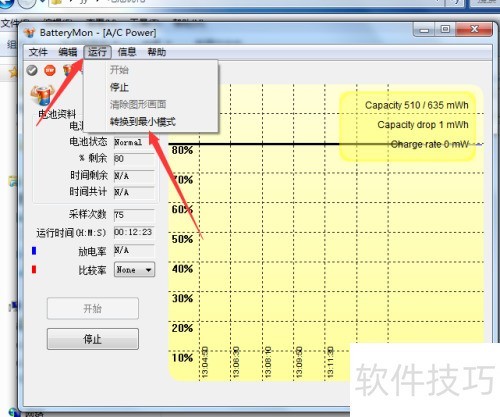Open the 信息 menu
This screenshot has height=417, width=500.
pyautogui.click(x=127, y=52)
